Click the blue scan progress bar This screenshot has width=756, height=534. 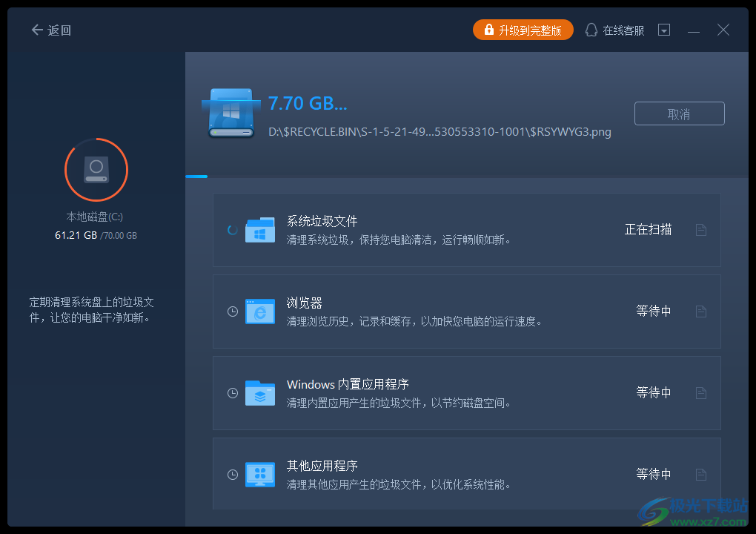point(195,177)
